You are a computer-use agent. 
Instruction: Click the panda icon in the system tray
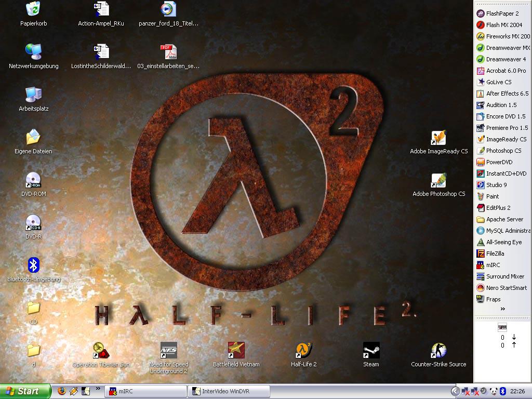pyautogui.click(x=494, y=391)
